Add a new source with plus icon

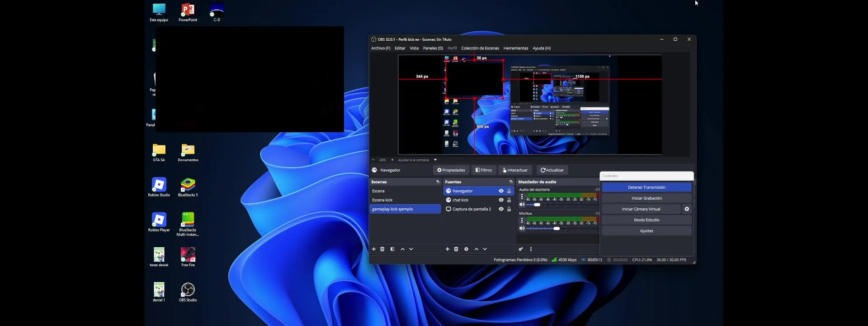(x=448, y=249)
